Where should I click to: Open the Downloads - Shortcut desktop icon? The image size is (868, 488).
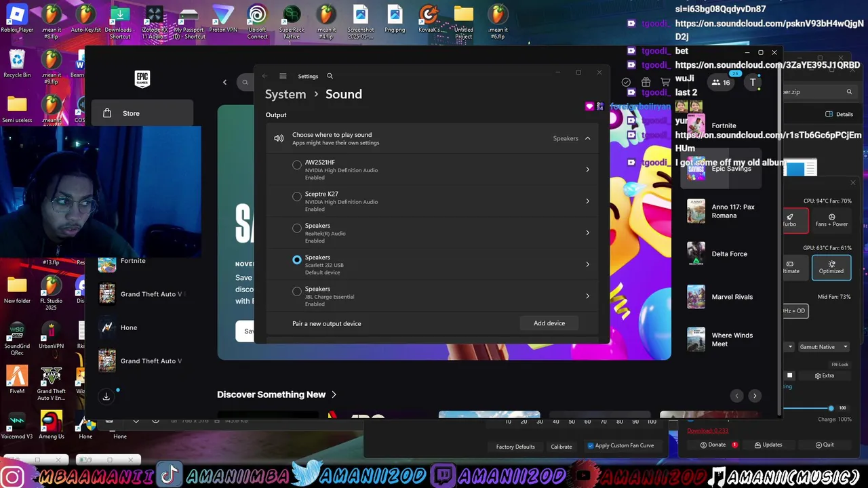(119, 20)
